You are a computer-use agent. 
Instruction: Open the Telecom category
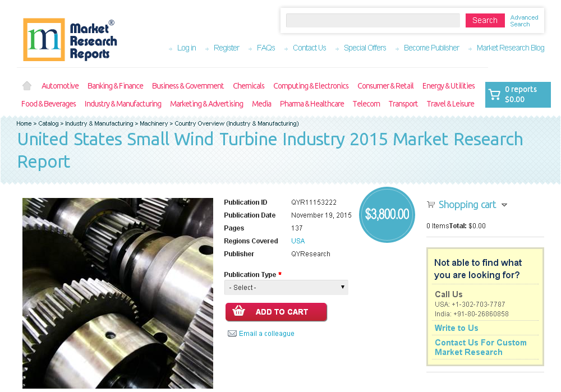click(366, 104)
